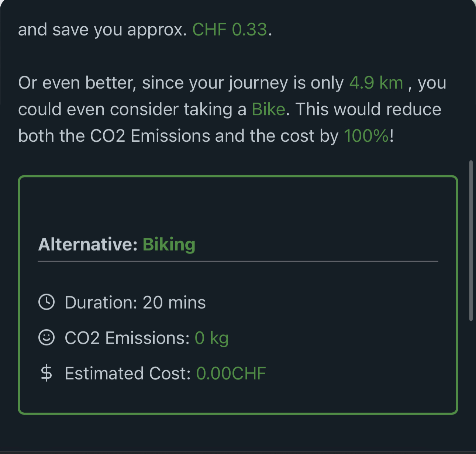Click the smiley face icon beside CO2 Emissions

click(x=46, y=337)
